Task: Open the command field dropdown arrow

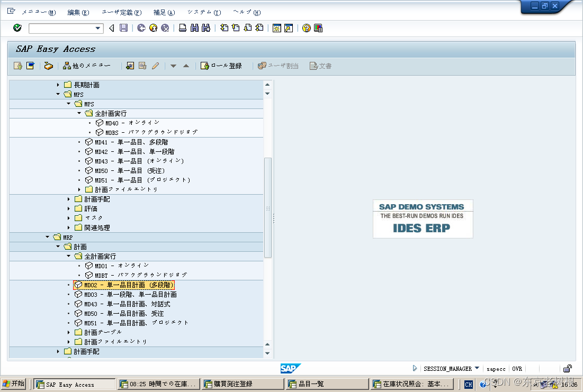Action: (98, 28)
